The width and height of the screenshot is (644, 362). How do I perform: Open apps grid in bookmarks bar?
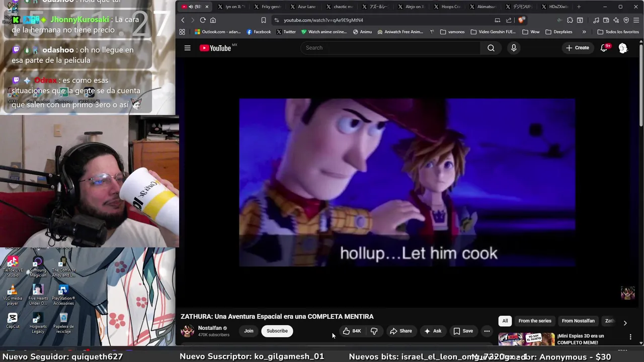click(182, 32)
